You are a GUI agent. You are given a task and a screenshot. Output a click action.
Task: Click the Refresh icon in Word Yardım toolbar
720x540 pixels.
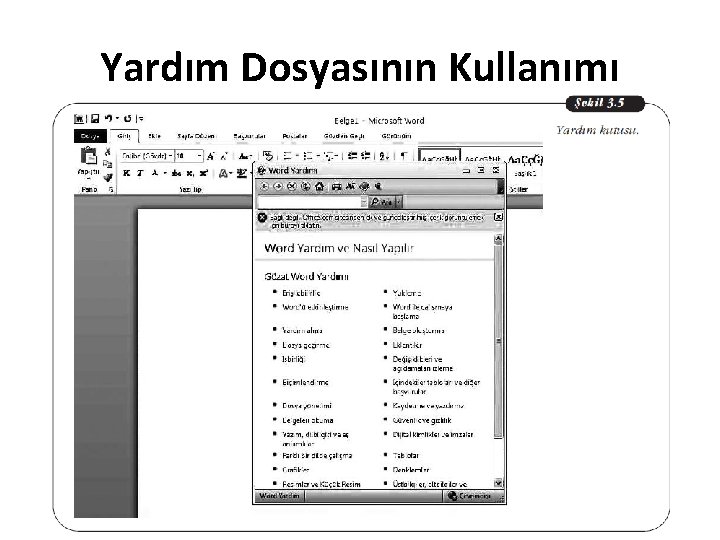pyautogui.click(x=305, y=186)
